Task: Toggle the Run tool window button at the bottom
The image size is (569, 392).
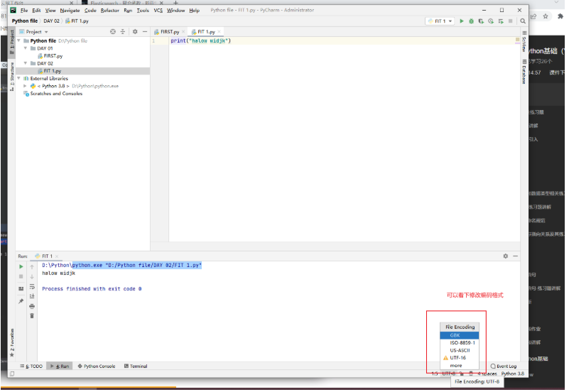Action: coord(60,366)
